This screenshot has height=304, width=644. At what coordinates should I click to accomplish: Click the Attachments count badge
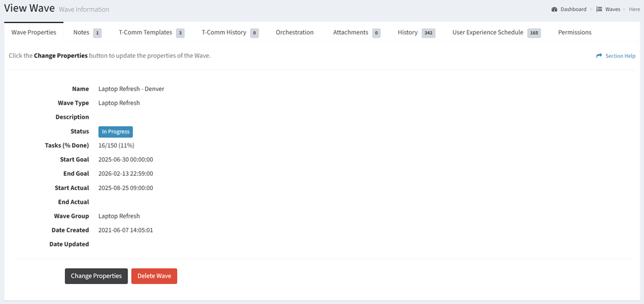(376, 33)
